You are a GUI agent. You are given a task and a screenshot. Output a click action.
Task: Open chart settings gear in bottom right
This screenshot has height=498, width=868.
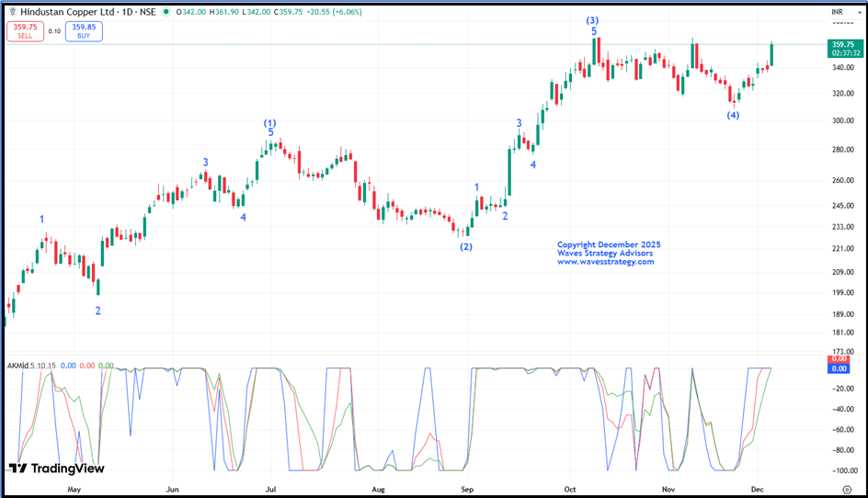click(x=847, y=489)
